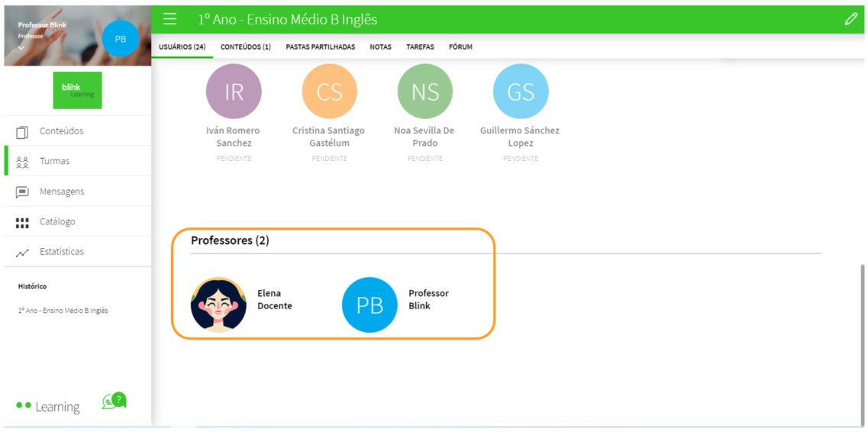Switch to the Conteúdos (1) tab
Image resolution: width=868 pixels, height=432 pixels.
[245, 47]
